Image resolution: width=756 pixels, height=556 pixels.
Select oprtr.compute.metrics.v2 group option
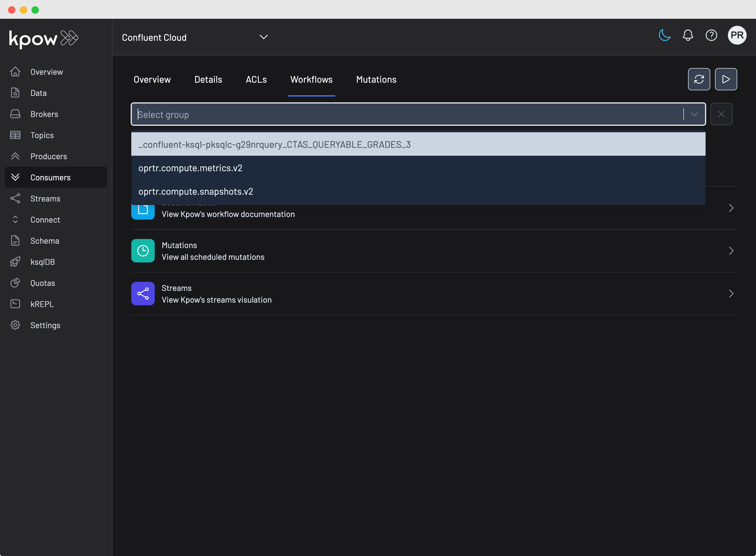[190, 168]
